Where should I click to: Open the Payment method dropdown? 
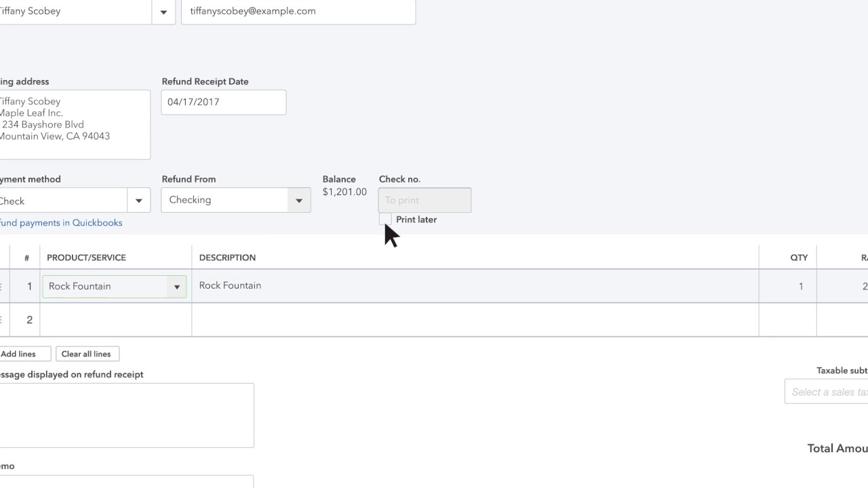[138, 200]
